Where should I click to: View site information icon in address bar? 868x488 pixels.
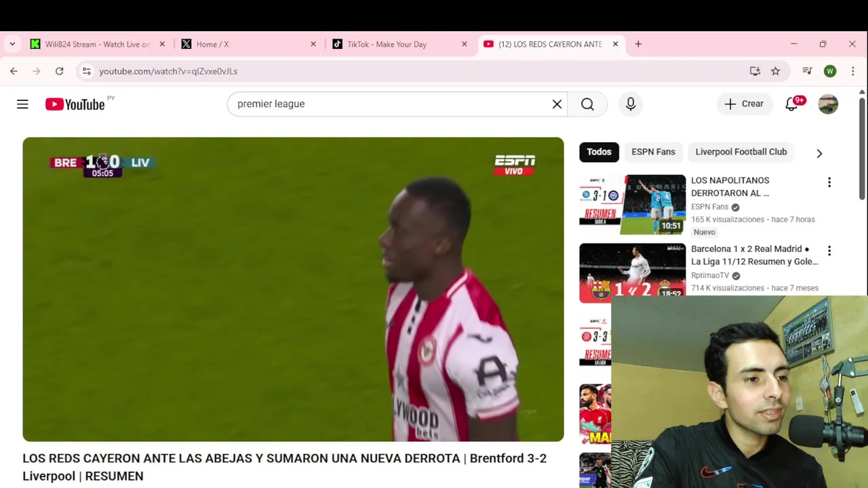click(85, 71)
